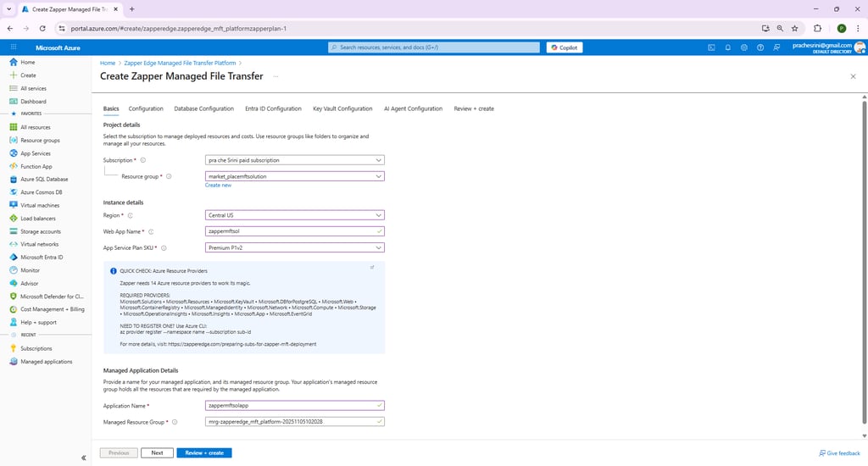This screenshot has height=466, width=868.
Task: Click the Create new resource group link
Action: 218,186
